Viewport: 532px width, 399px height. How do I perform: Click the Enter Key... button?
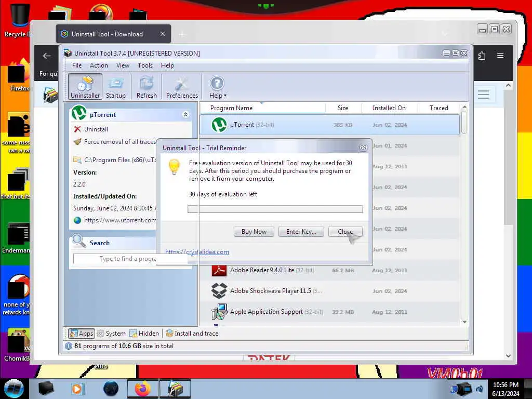coord(301,231)
